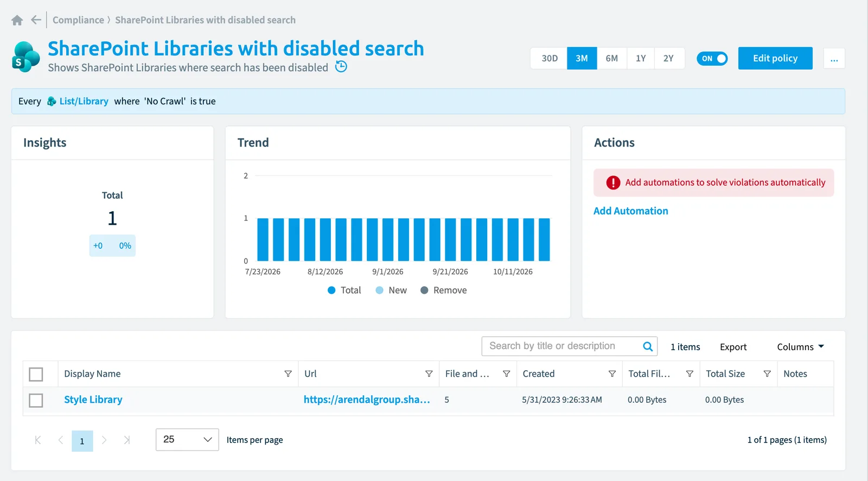Click the Edit policy button

click(775, 58)
